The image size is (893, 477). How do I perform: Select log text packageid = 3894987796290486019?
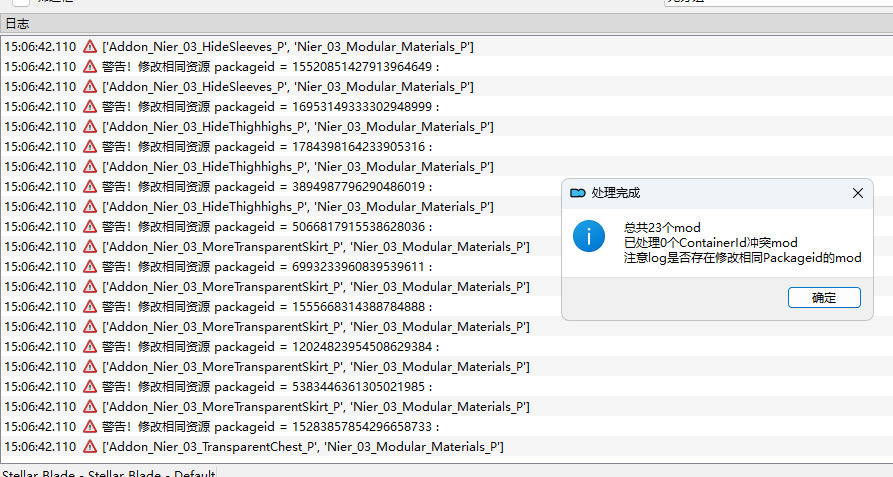[x=323, y=187]
